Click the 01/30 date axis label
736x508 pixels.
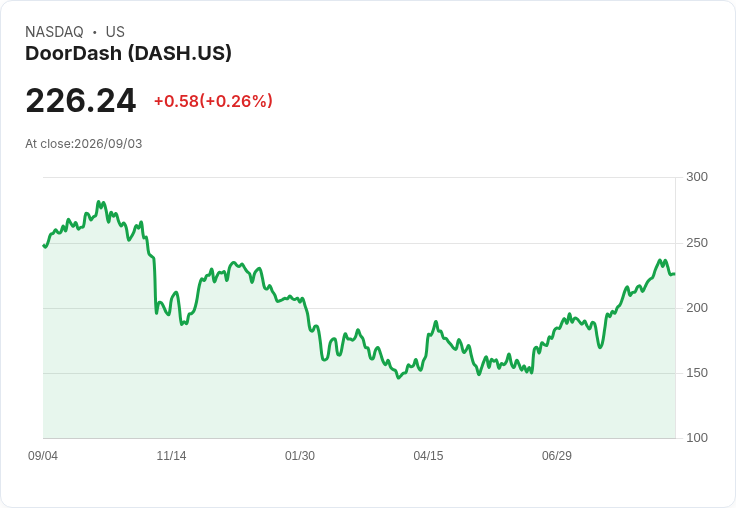[300, 455]
